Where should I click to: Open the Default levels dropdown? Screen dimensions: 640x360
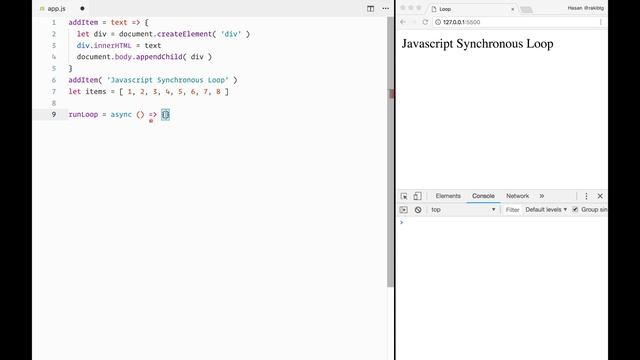tap(546, 209)
